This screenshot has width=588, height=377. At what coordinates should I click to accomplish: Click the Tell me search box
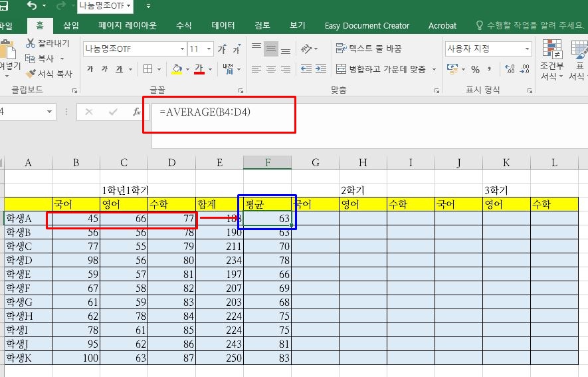530,25
